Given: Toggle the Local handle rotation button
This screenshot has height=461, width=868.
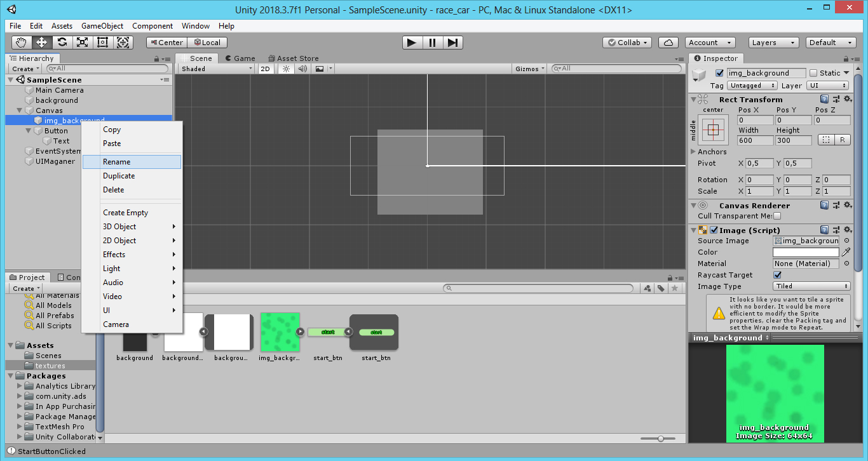Looking at the screenshot, I should 207,43.
